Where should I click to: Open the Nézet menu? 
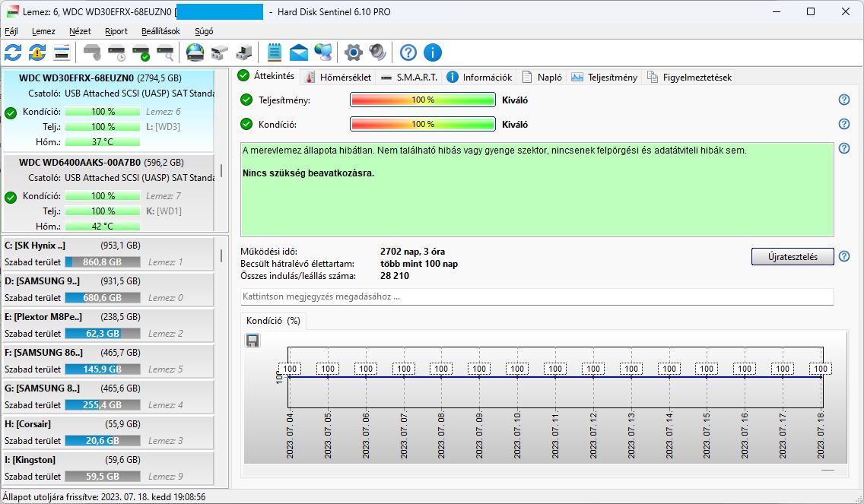(x=80, y=31)
